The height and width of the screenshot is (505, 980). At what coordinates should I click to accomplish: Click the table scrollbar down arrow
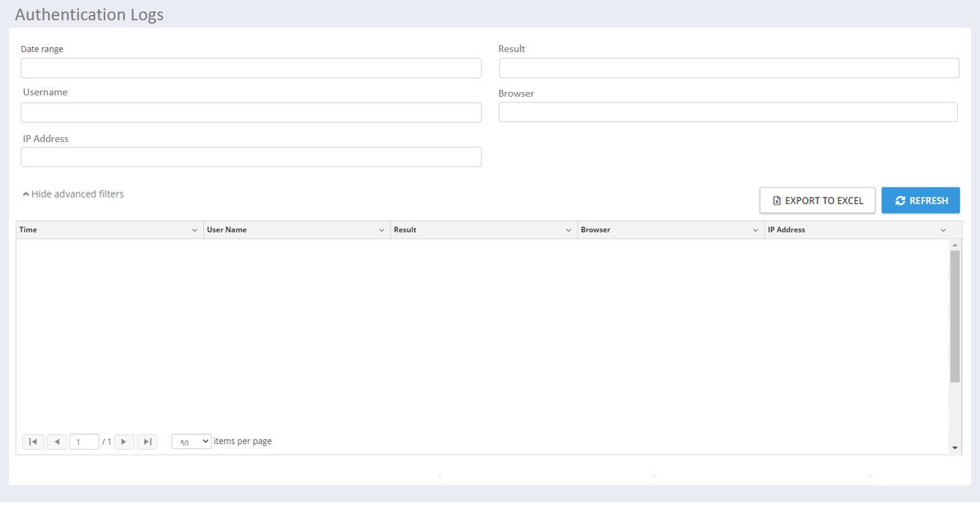tap(954, 448)
